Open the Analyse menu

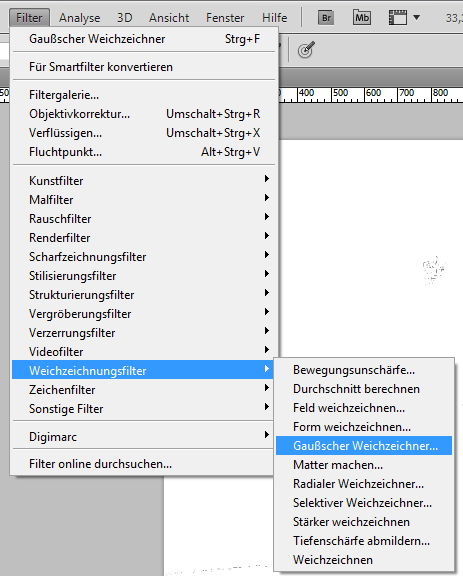coord(79,18)
